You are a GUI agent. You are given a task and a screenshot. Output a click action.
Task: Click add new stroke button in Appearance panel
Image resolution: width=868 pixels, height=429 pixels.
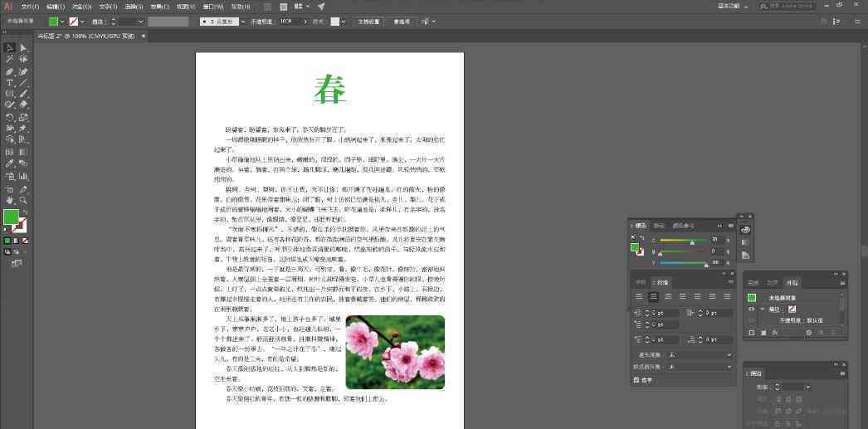click(752, 333)
